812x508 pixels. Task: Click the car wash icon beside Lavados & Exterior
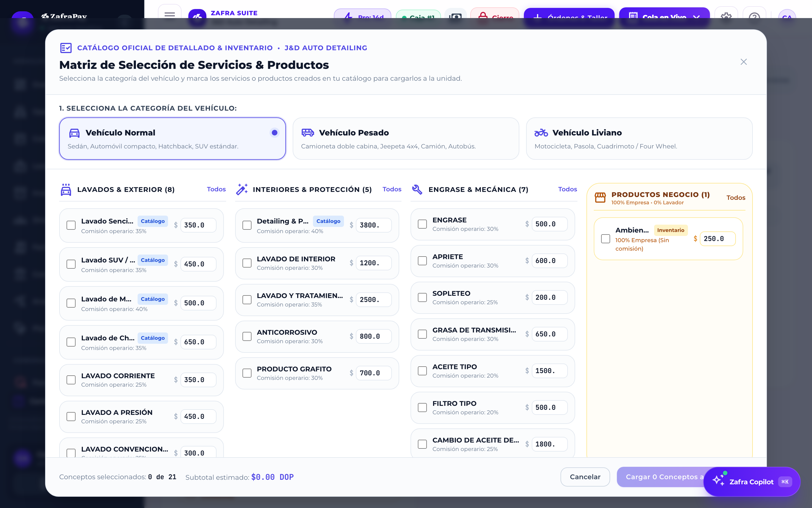pyautogui.click(x=66, y=189)
